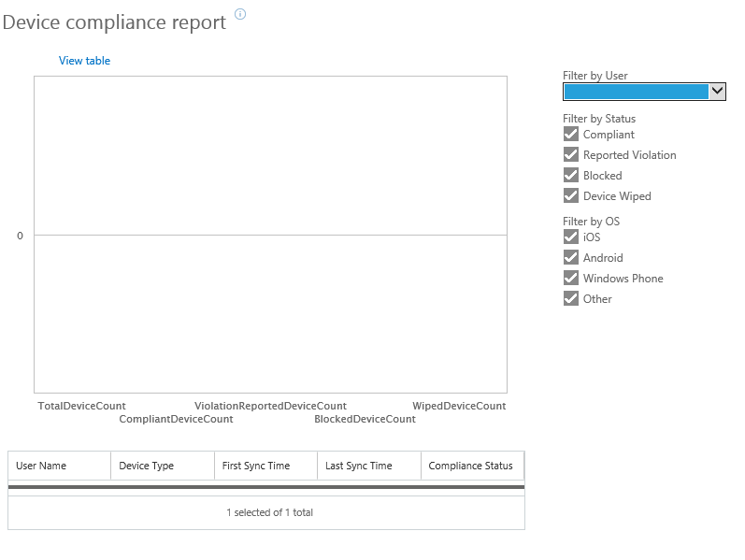Image resolution: width=745 pixels, height=560 pixels.
Task: Toggle the Reported Violation checkbox
Action: [x=571, y=154]
